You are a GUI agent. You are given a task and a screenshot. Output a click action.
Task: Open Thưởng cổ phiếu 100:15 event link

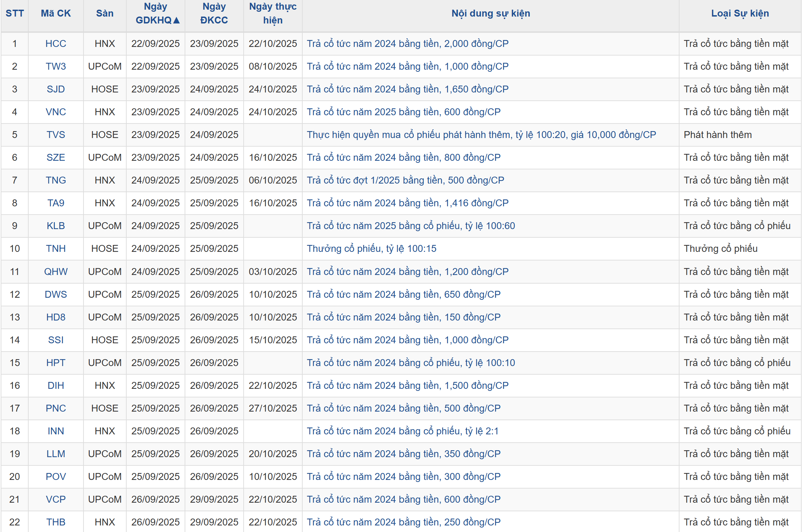pyautogui.click(x=371, y=249)
